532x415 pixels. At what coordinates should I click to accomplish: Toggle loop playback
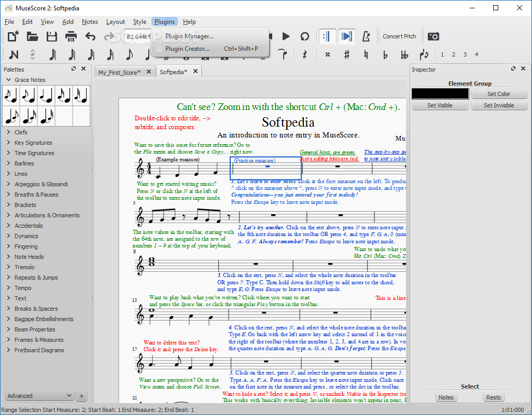305,36
